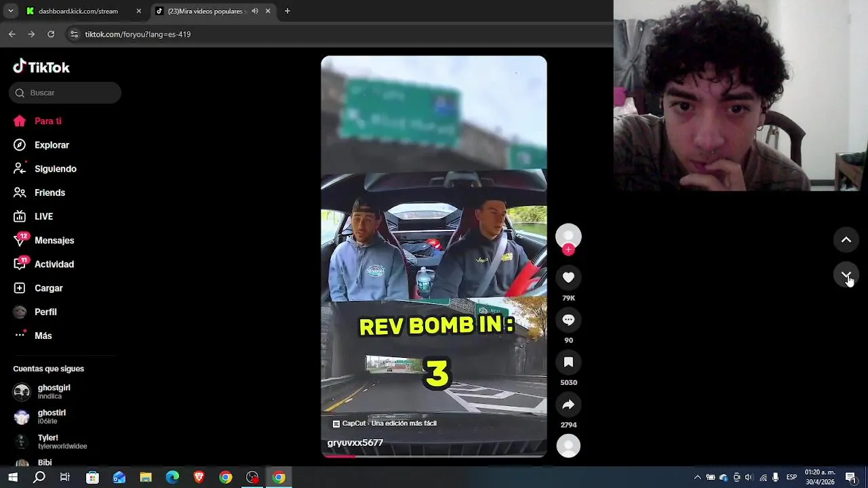This screenshot has width=868, height=488.
Task: Pause the REV BOMB IN video
Action: tap(434, 256)
